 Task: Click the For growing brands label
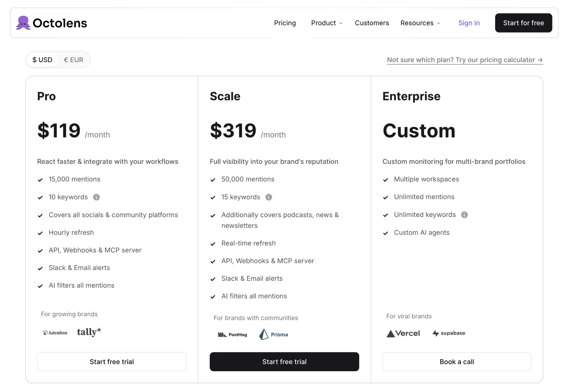pyautogui.click(x=69, y=314)
